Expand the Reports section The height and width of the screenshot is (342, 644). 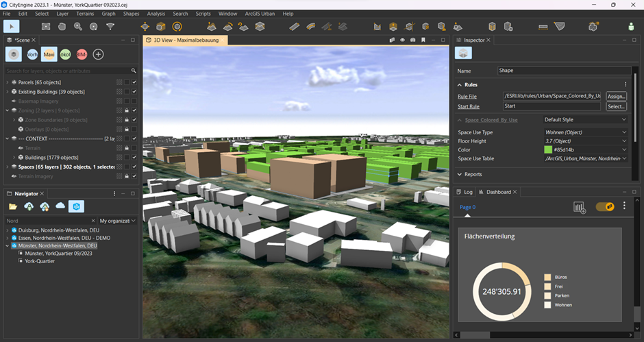pos(460,174)
